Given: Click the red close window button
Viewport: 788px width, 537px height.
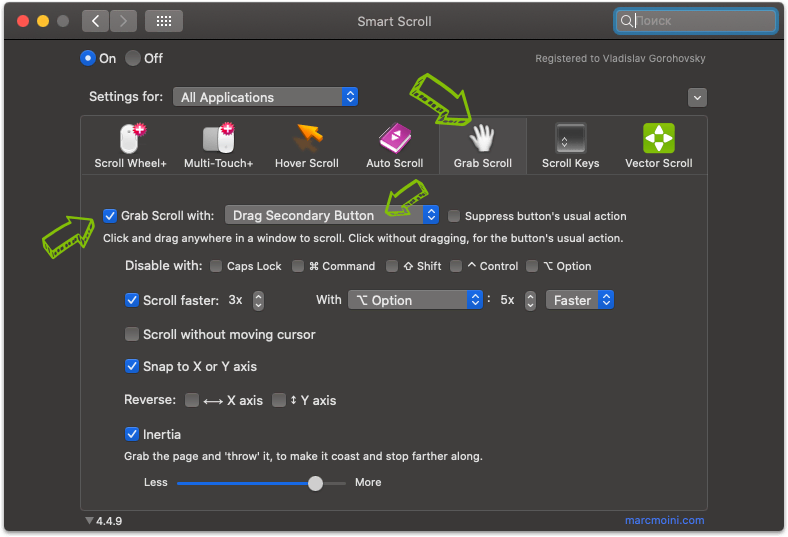Looking at the screenshot, I should click(x=23, y=21).
